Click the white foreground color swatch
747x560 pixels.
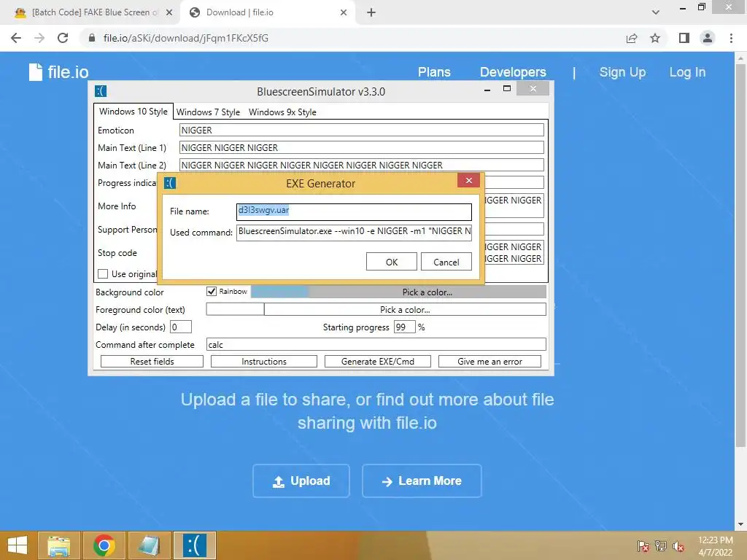coord(235,309)
